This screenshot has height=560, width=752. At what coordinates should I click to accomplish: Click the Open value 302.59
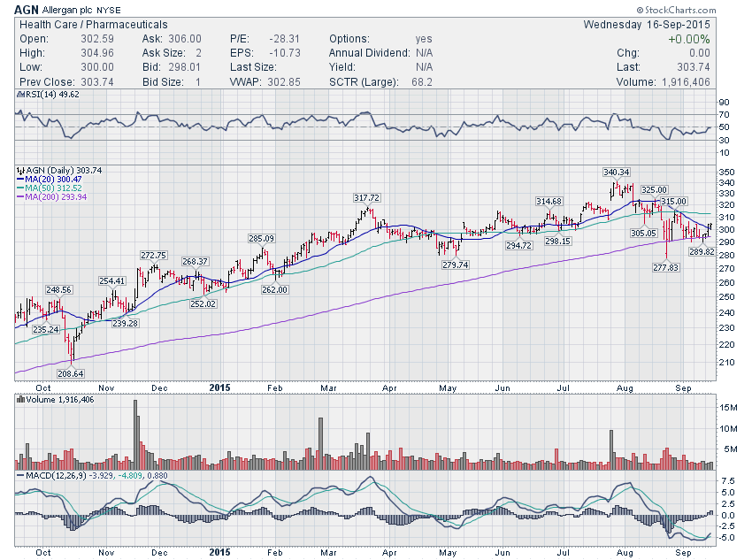[x=97, y=39]
